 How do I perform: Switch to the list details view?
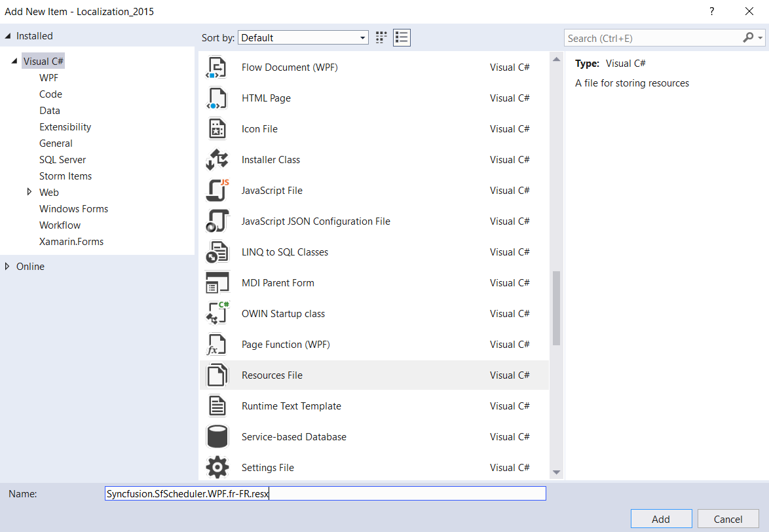click(402, 38)
